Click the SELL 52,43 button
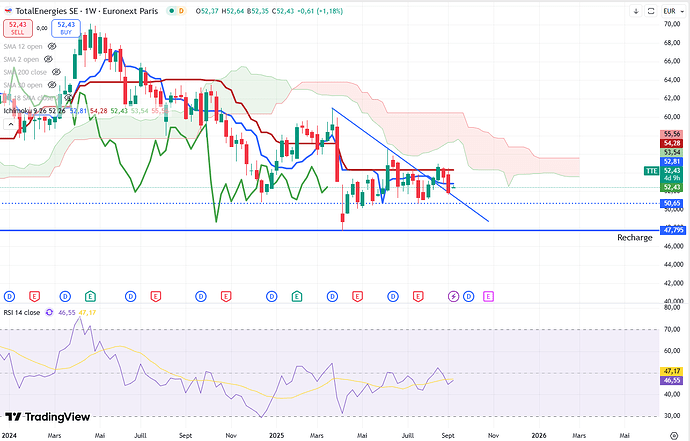 pos(18,28)
